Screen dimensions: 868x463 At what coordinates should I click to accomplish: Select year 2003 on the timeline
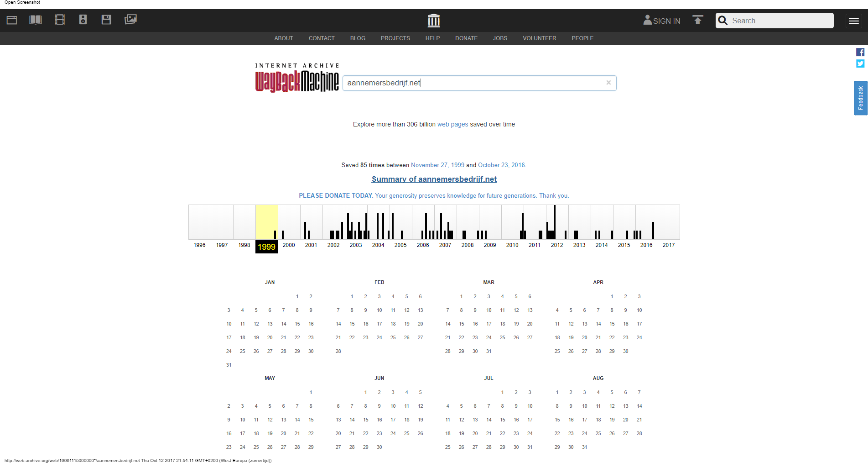click(356, 245)
